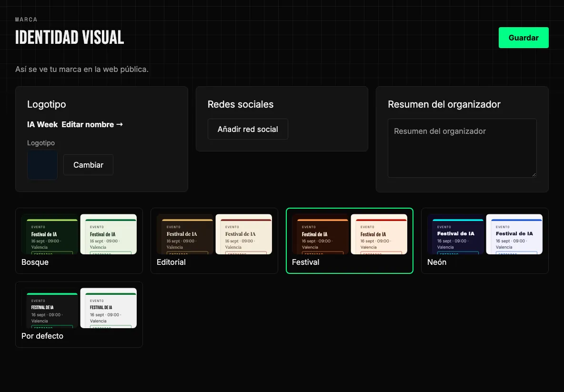Click the IDENTIDAD VISUAL page heading
Screen dimensions: 564x392
point(70,38)
